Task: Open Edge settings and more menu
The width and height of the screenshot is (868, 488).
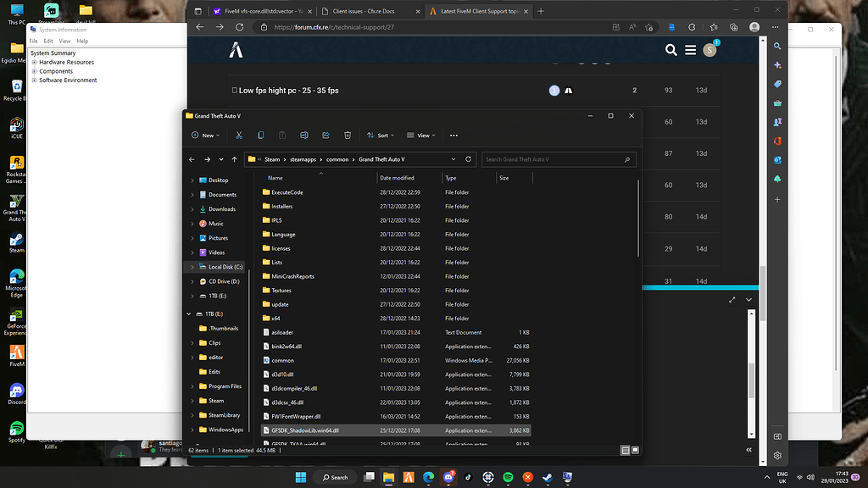Action: [x=775, y=27]
